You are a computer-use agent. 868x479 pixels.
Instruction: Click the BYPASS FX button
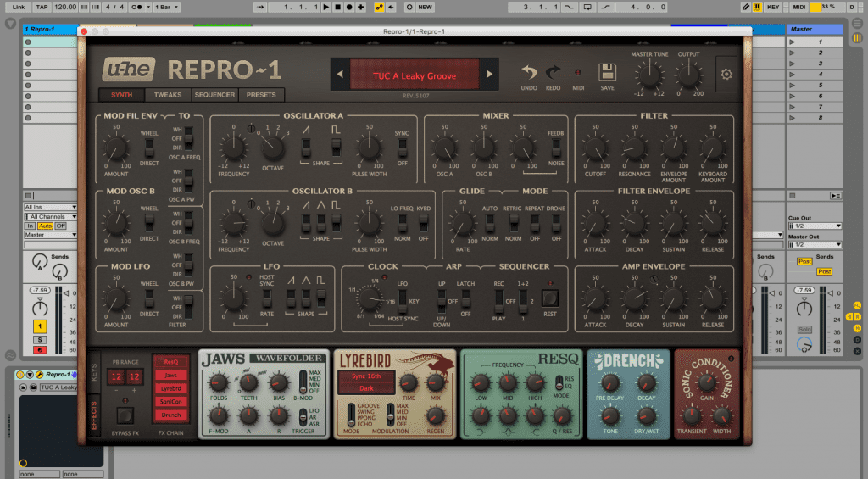click(x=124, y=415)
